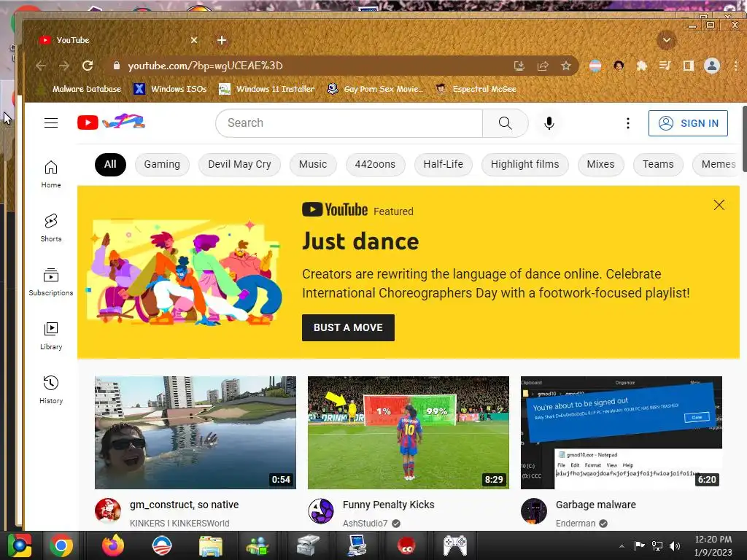The width and height of the screenshot is (747, 560).
Task: Expand the Chrome tab search chevron
Action: [x=667, y=40]
